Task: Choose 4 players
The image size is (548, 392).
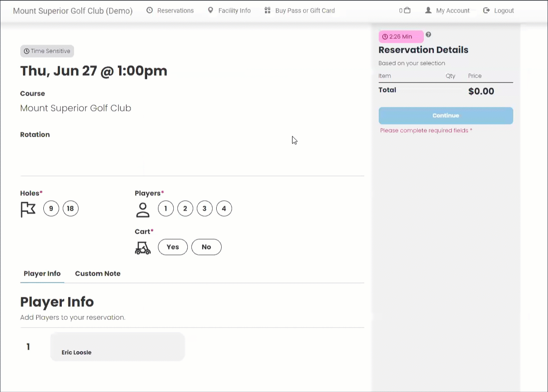Action: 224,208
